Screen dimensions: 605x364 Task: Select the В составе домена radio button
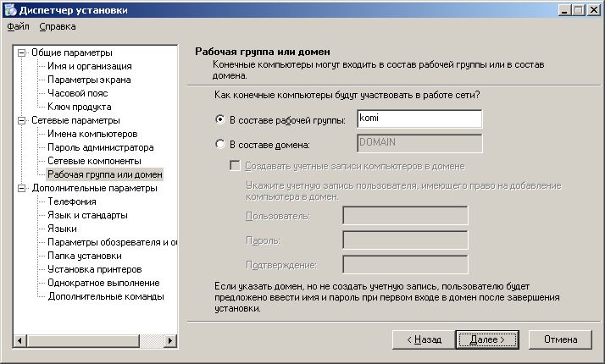220,144
